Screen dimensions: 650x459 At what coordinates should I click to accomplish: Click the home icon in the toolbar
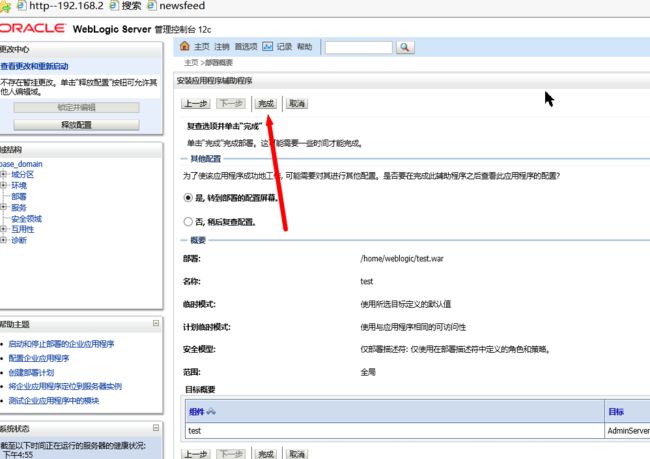185,46
